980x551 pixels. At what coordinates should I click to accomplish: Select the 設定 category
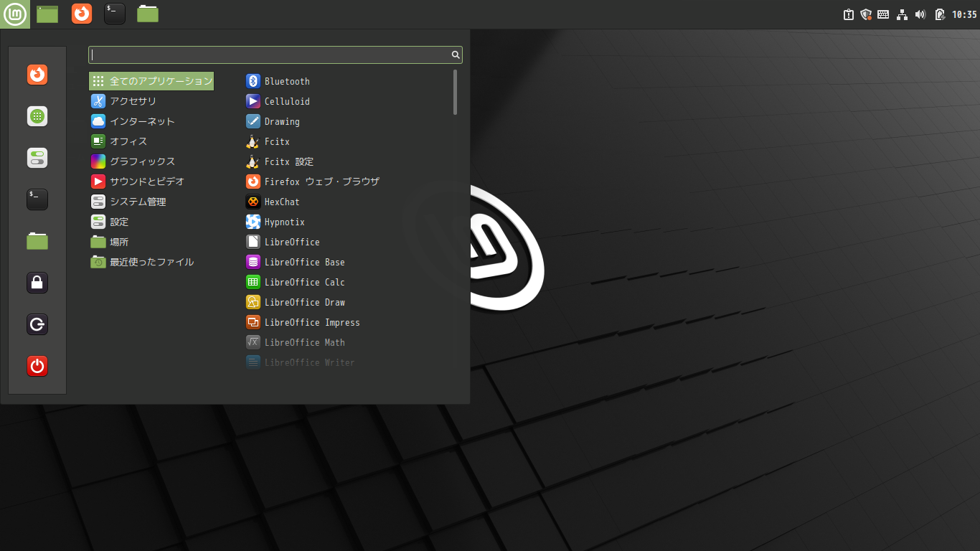pos(151,222)
